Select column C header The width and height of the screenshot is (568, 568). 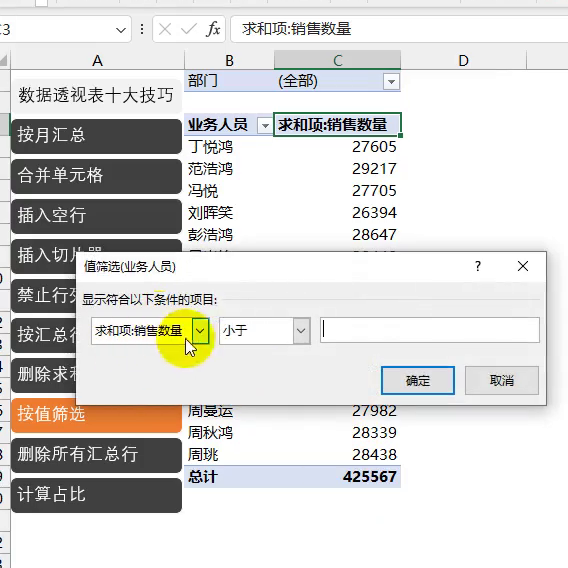coord(338,60)
